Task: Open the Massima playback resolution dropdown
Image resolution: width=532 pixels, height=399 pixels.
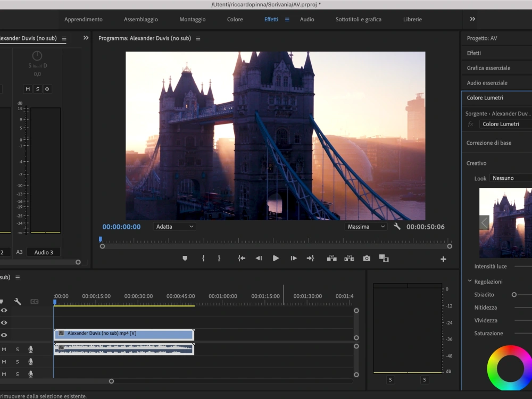Action: point(366,227)
